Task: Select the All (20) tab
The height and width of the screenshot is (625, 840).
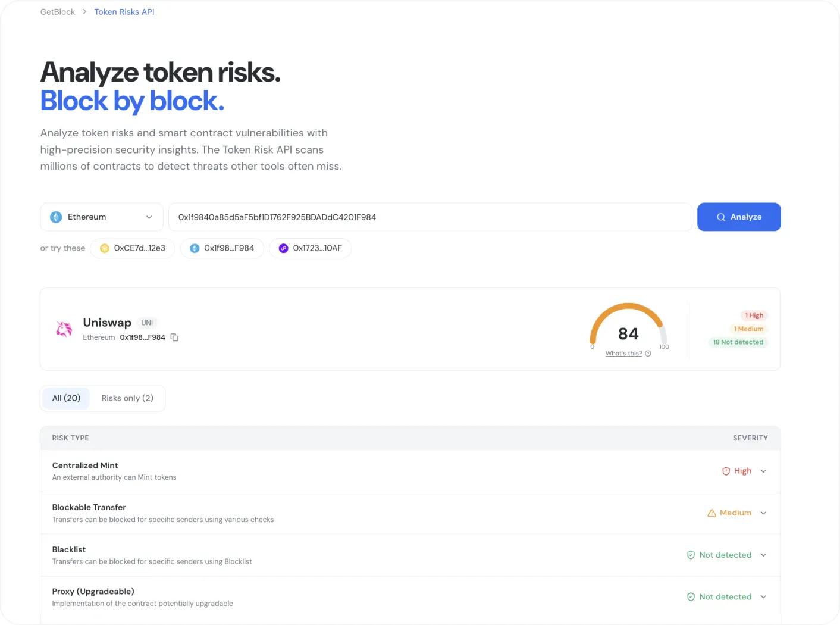Action: click(x=65, y=398)
